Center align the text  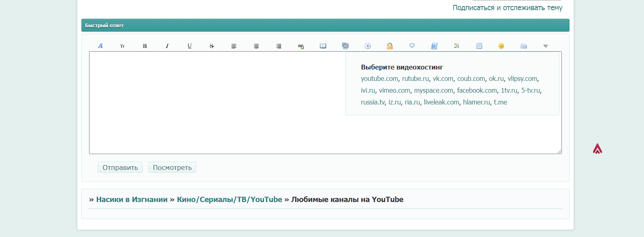pos(256,46)
